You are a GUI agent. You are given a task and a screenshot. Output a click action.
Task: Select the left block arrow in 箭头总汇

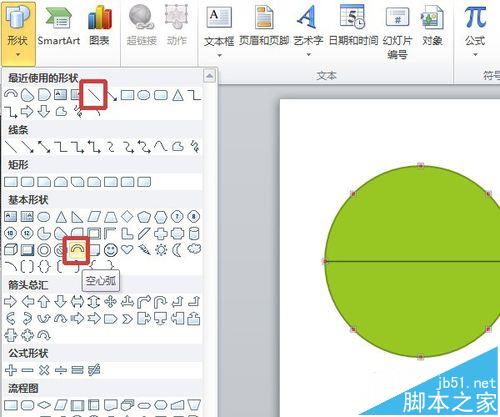27,302
